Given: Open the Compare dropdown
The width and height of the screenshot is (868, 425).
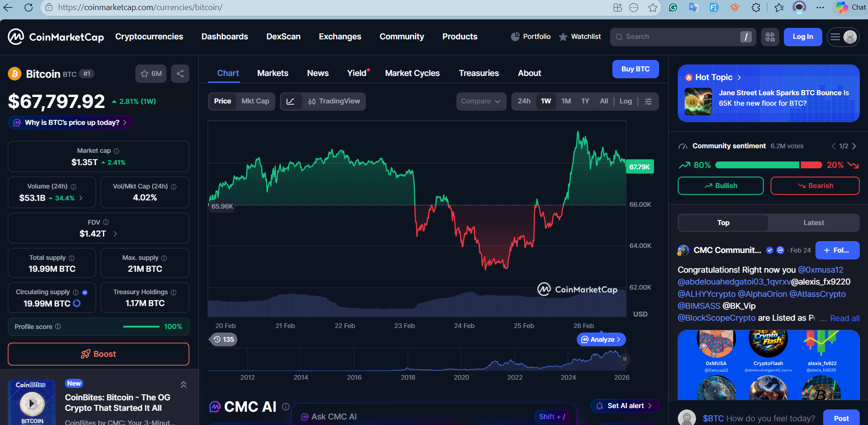Looking at the screenshot, I should click(x=481, y=101).
